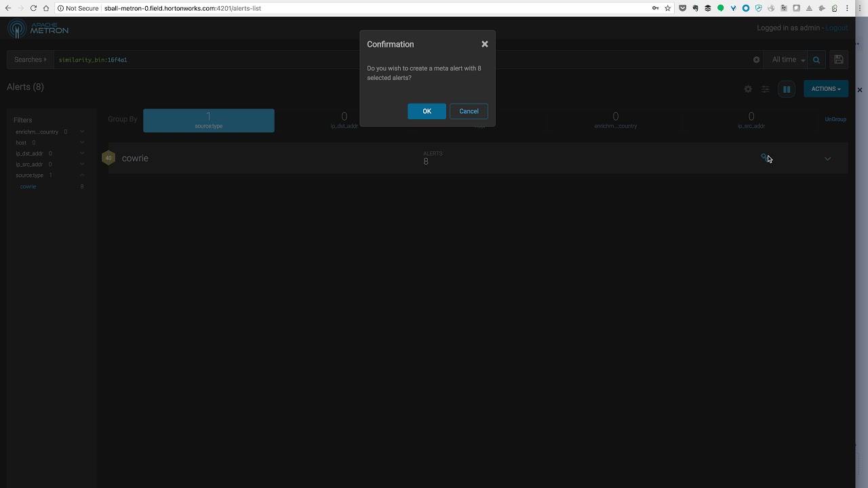Click the Logout link
Image resolution: width=868 pixels, height=488 pixels.
click(x=837, y=28)
